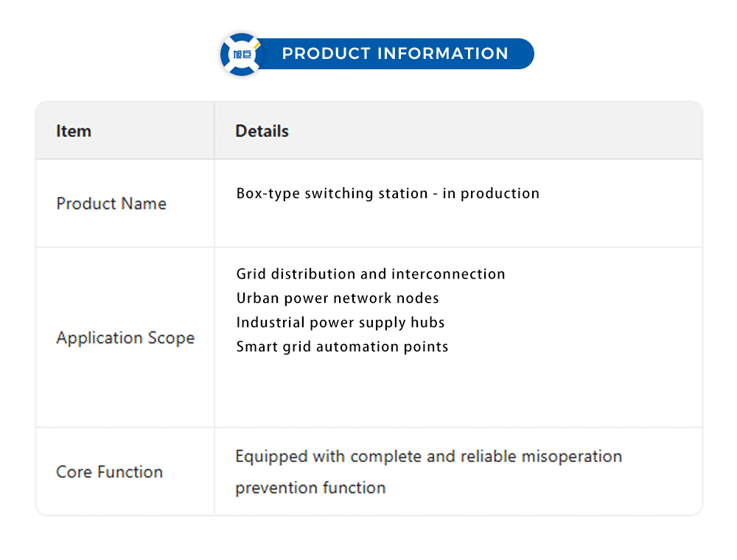Click the blue circular company logo icon
The height and width of the screenshot is (560, 737).
(x=242, y=54)
